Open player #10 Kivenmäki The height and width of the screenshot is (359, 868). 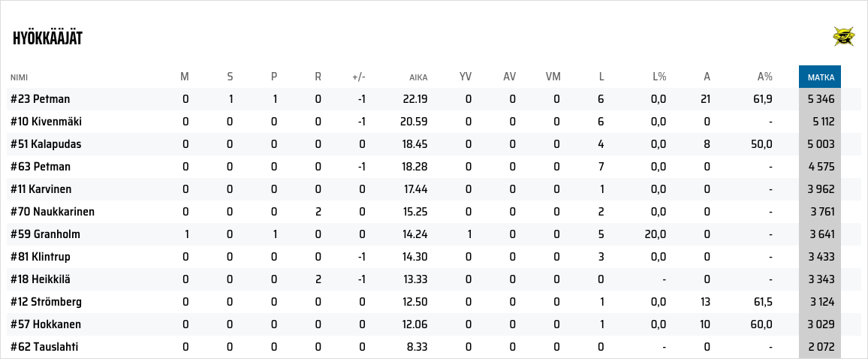pos(46,122)
